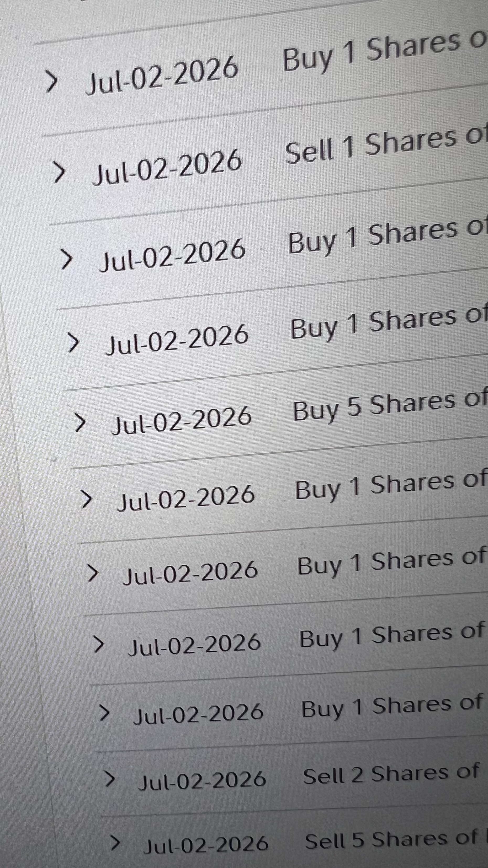Image resolution: width=488 pixels, height=868 pixels.
Task: Expand chevron of Buy 1 row just above Buy 5
Action: click(73, 343)
